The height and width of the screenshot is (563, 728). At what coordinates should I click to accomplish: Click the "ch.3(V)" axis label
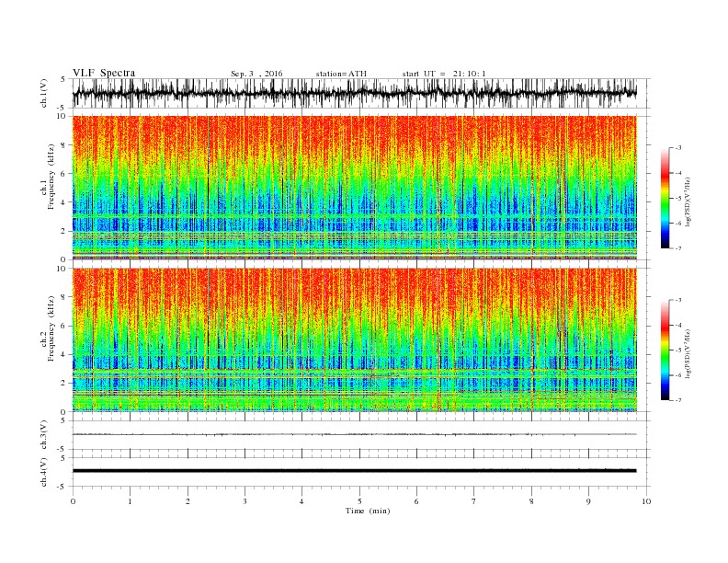44,435
